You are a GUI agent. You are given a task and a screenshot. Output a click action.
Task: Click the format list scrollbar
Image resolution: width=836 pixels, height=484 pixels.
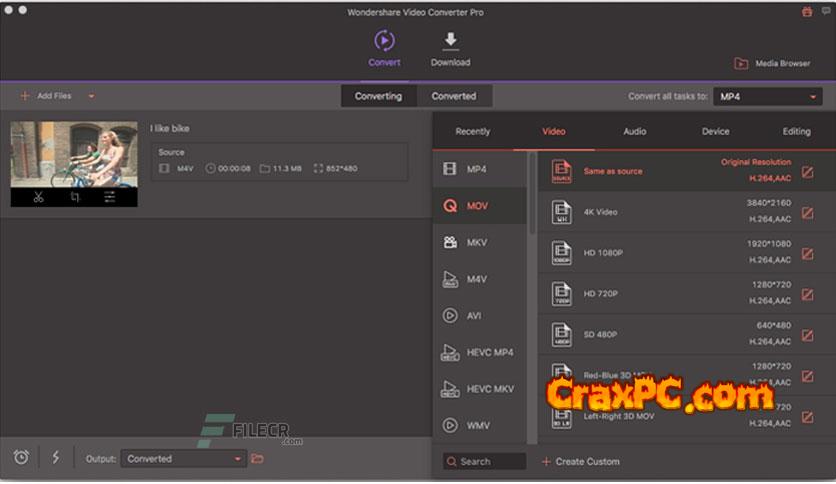pyautogui.click(x=532, y=193)
